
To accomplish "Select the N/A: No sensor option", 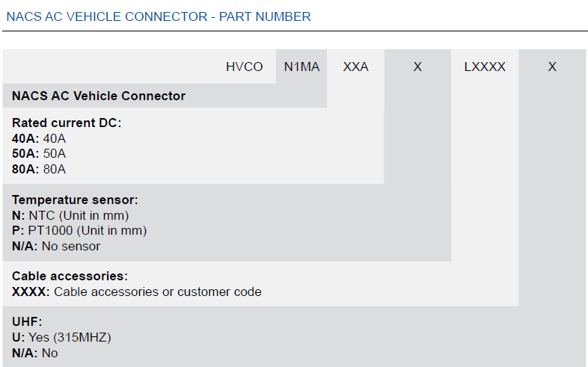I will click(x=56, y=246).
